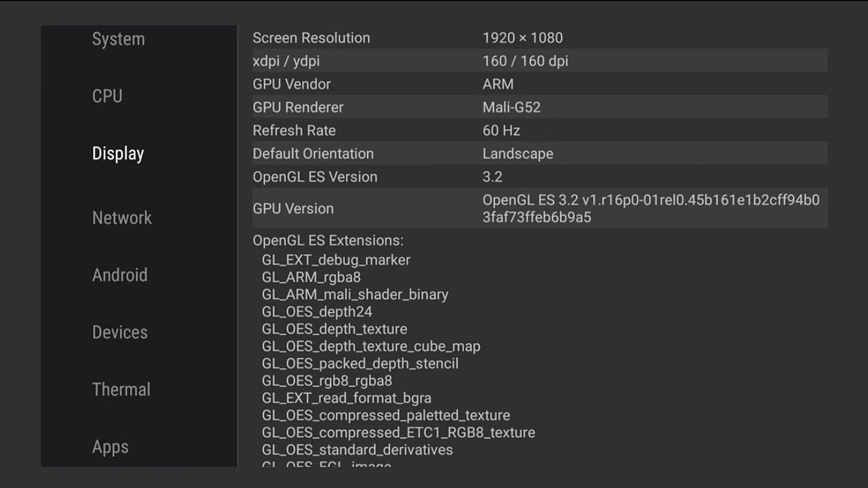Go to the Network section
868x488 pixels.
click(x=122, y=218)
